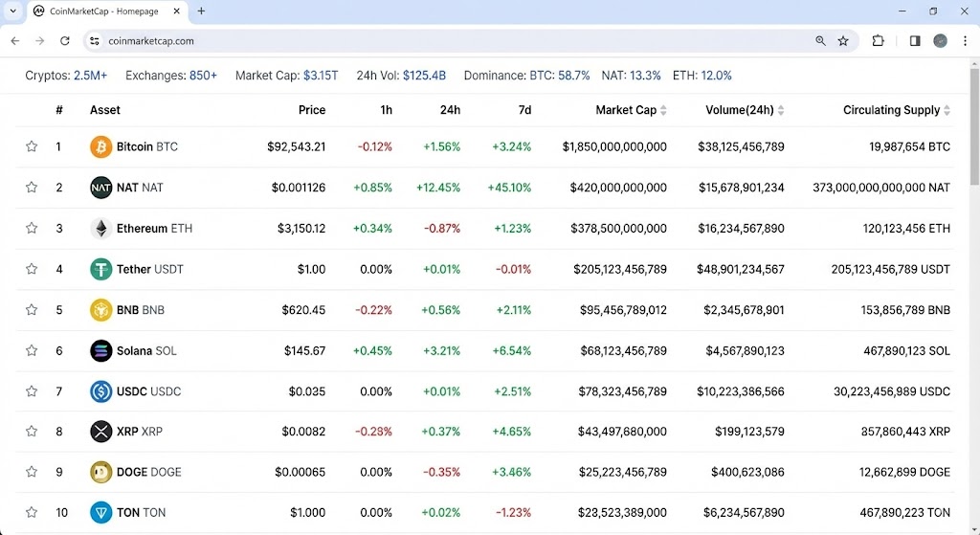
Task: Add Ethereum to watchlist star
Action: 32,228
